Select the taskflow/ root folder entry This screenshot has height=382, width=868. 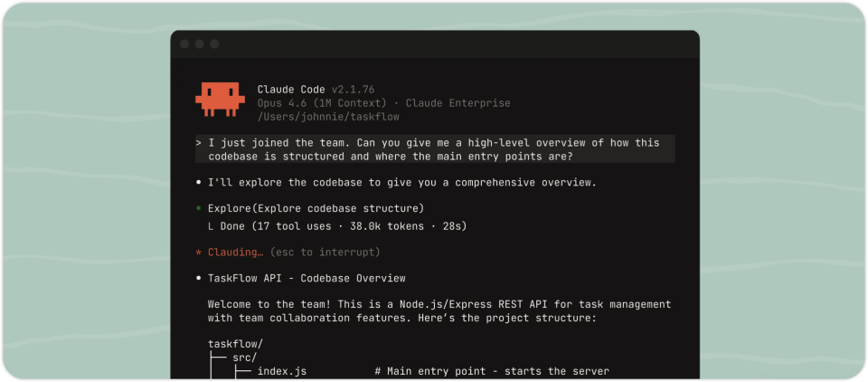click(x=234, y=344)
